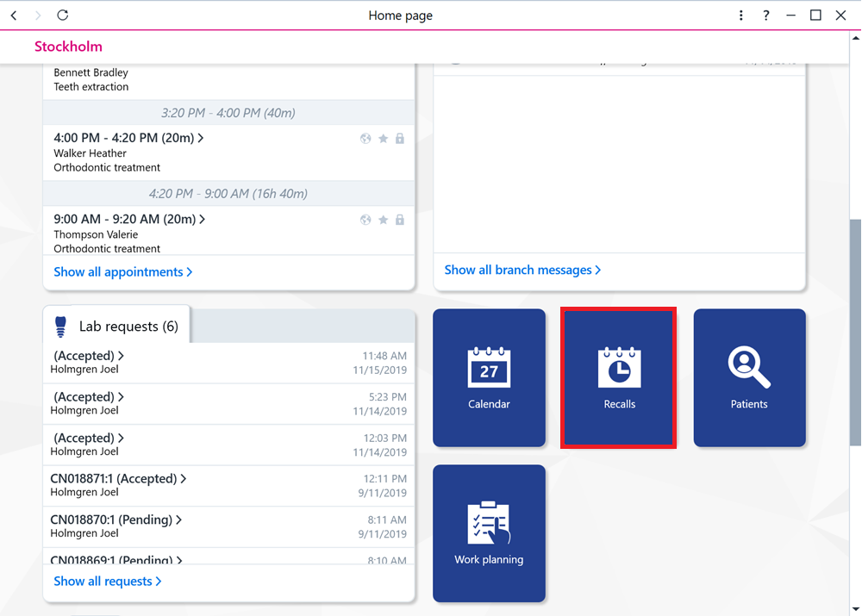Go forward with the forward arrow
Viewport: 862px width, 616px height.
click(x=38, y=16)
